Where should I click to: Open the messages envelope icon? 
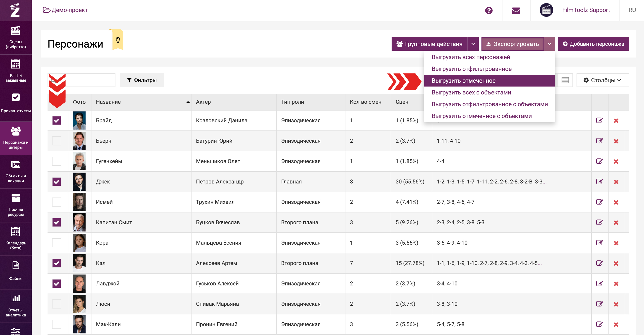pyautogui.click(x=516, y=10)
